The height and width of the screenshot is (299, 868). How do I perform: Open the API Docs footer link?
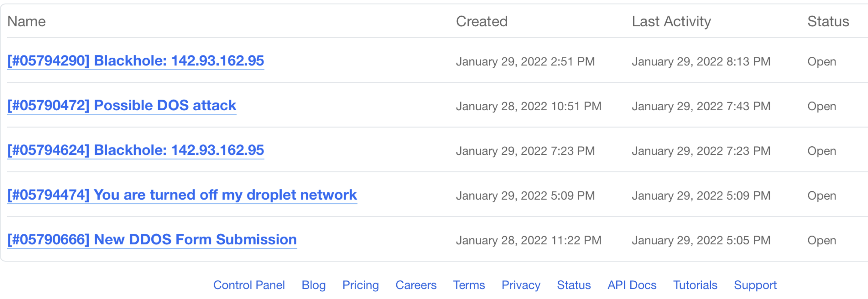click(x=632, y=285)
